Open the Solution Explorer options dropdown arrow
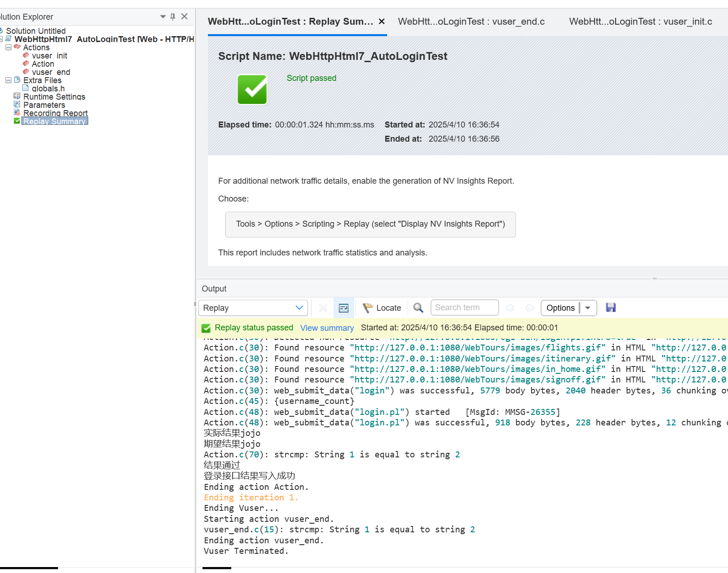The image size is (728, 573). 163,16
